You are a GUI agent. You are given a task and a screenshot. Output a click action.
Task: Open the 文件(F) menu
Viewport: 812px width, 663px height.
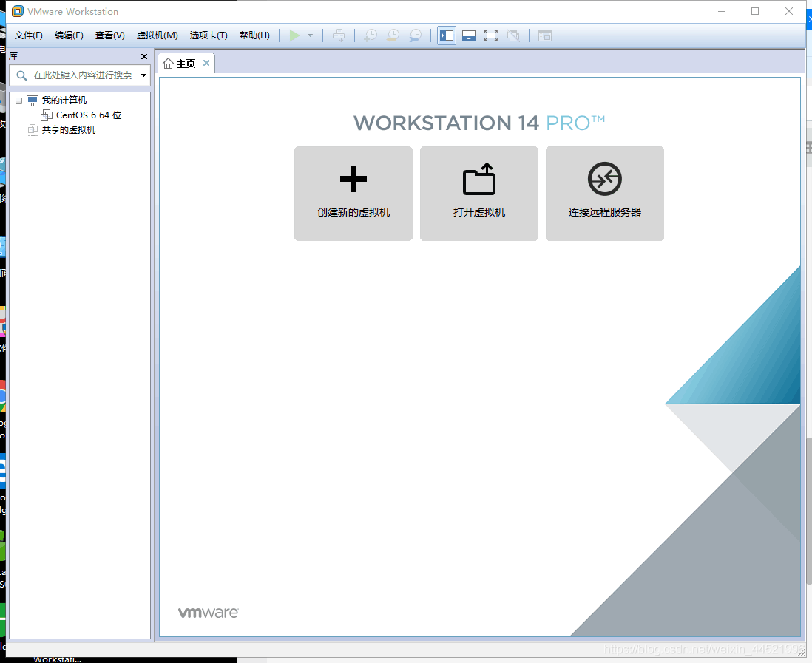point(29,35)
